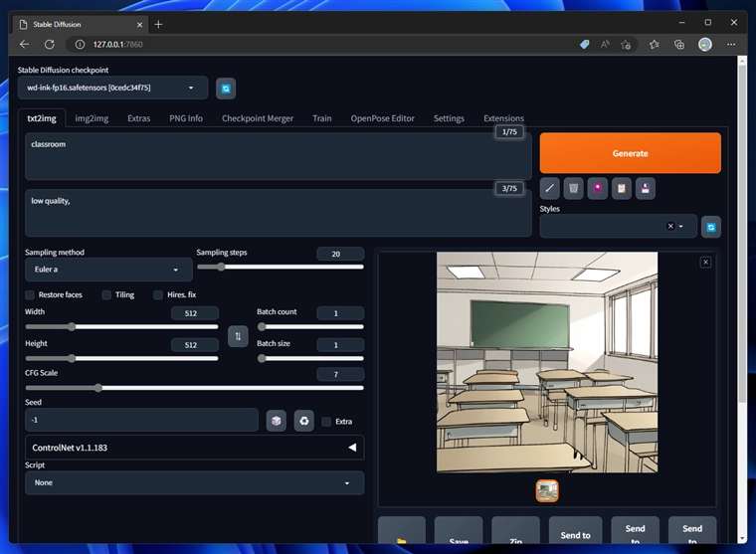Swap width and height values
756x554 pixels.
click(x=238, y=336)
